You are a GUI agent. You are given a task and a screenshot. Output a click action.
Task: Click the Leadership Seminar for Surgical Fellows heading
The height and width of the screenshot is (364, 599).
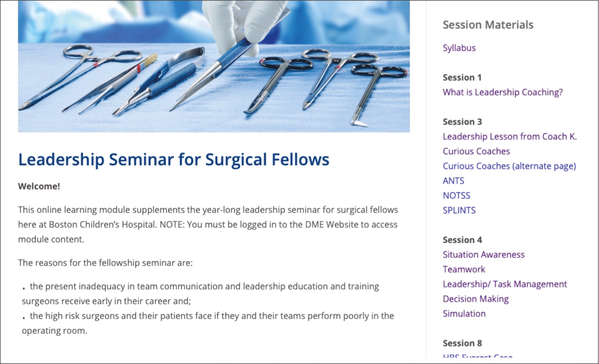(x=174, y=159)
